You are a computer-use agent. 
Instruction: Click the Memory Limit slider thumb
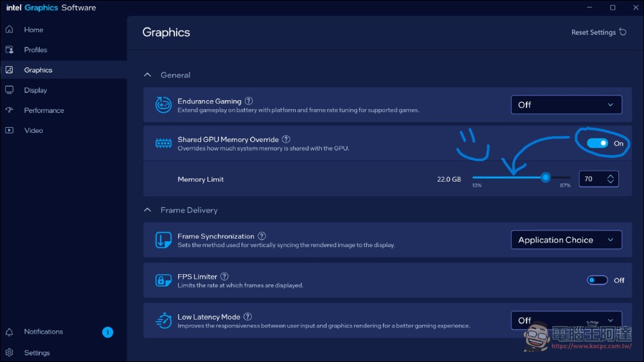coord(546,177)
